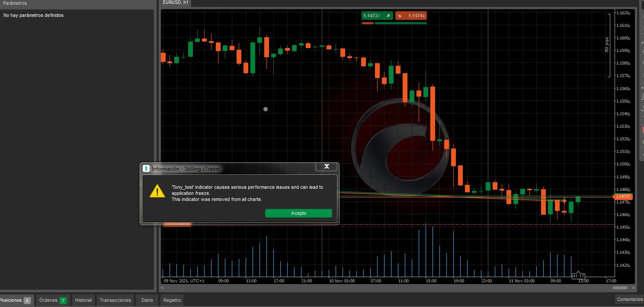Click the chart scrollbar left arrow

[x=163, y=288]
